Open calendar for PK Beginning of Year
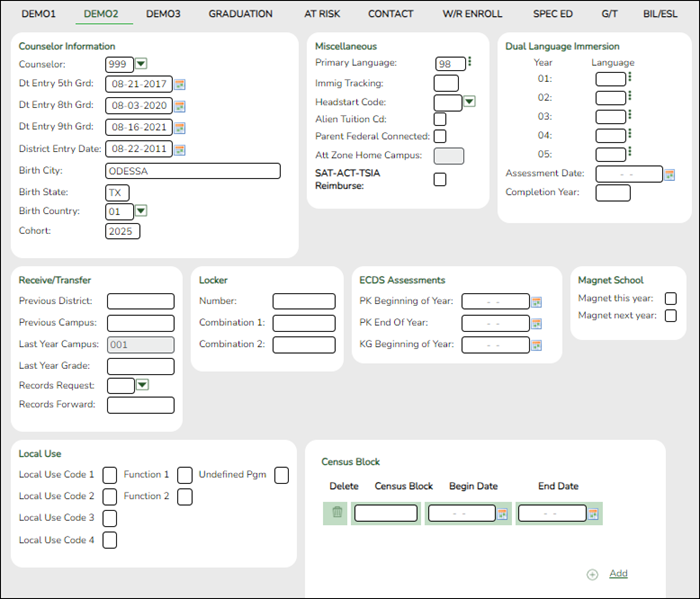The height and width of the screenshot is (599, 700). [x=536, y=302]
